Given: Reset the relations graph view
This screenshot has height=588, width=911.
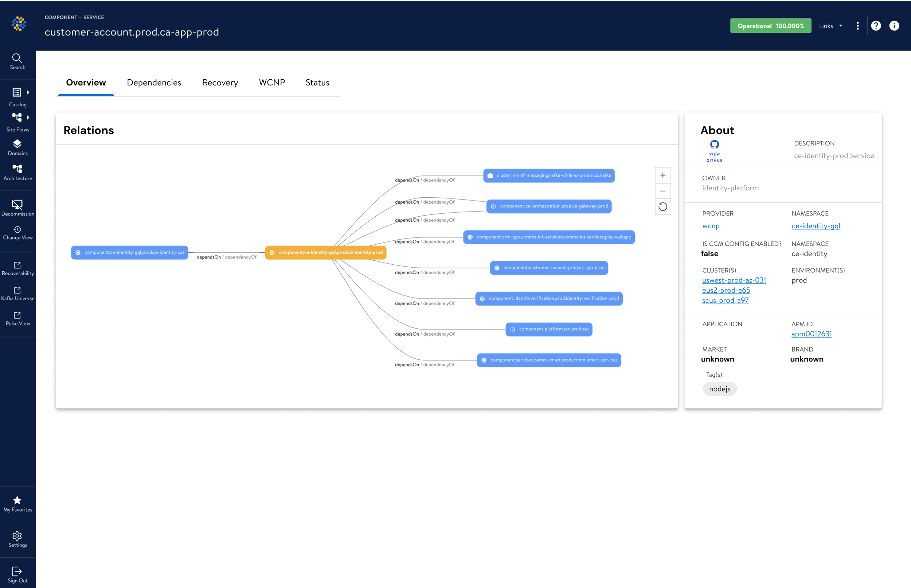Looking at the screenshot, I should point(662,207).
